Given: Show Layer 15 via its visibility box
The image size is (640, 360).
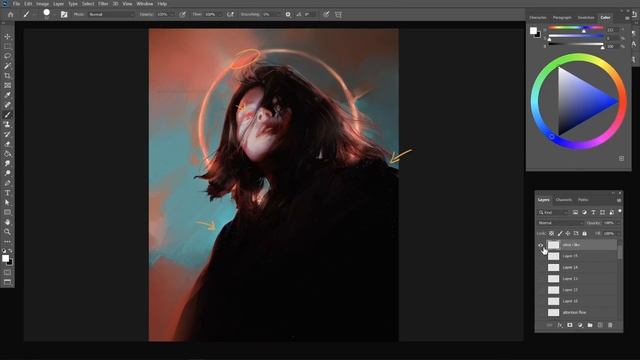Looking at the screenshot, I should (541, 256).
